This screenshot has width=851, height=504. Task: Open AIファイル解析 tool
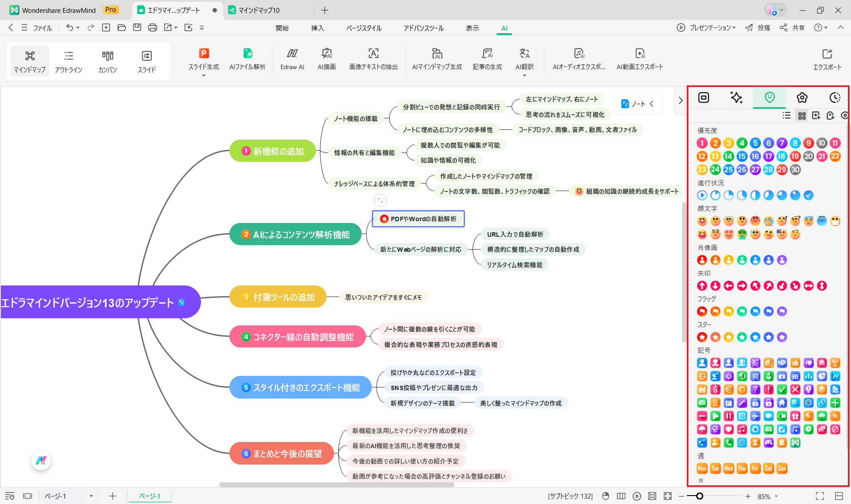click(247, 59)
